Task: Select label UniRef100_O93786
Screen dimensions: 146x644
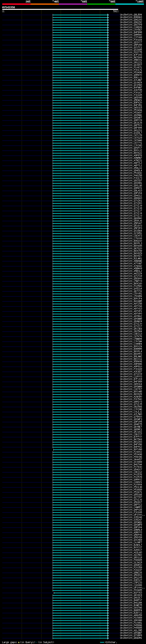Action: pyautogui.click(x=131, y=607)
